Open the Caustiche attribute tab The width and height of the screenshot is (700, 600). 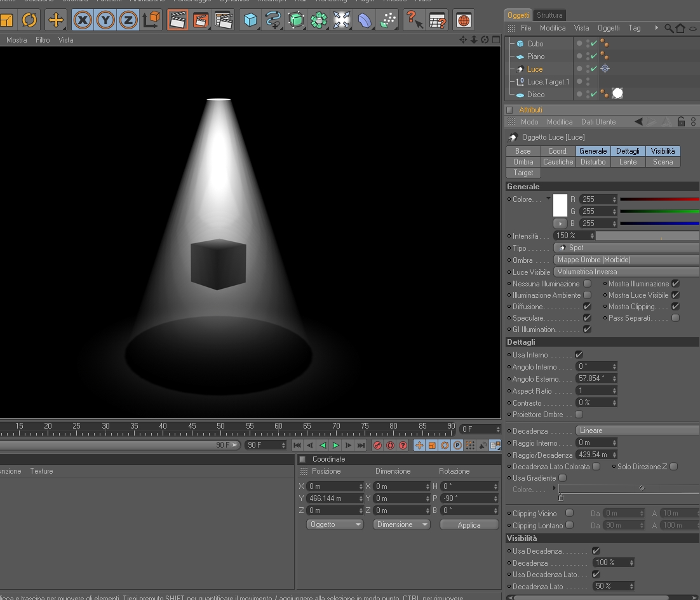coord(558,162)
